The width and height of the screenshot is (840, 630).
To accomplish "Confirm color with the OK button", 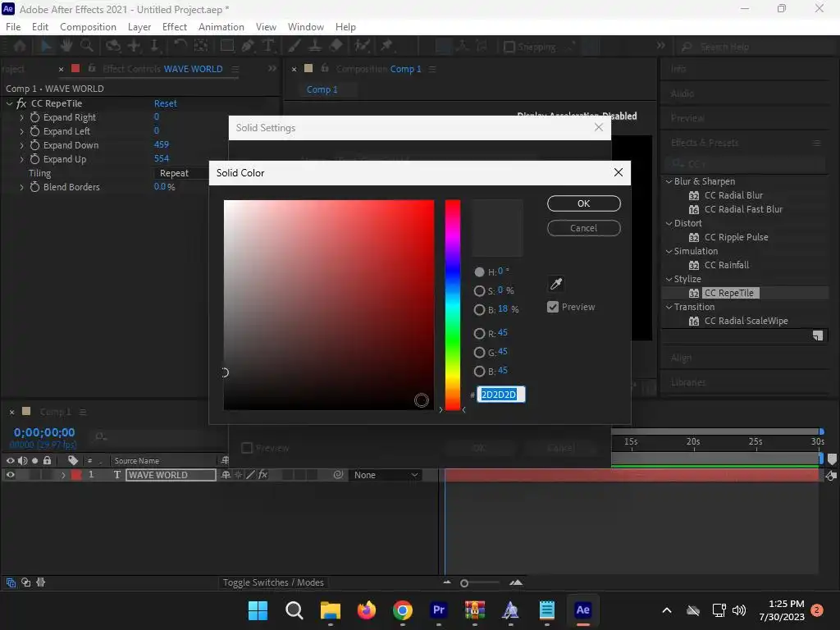I will coord(583,203).
